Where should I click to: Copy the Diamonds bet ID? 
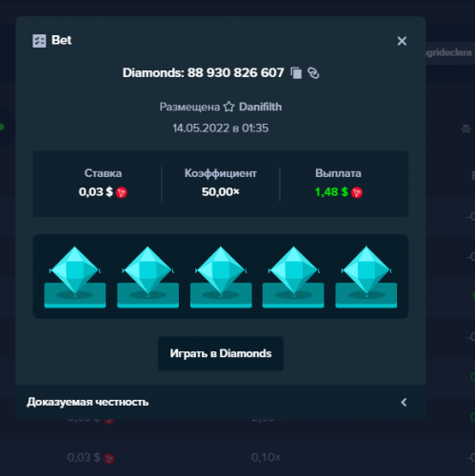[x=296, y=73]
